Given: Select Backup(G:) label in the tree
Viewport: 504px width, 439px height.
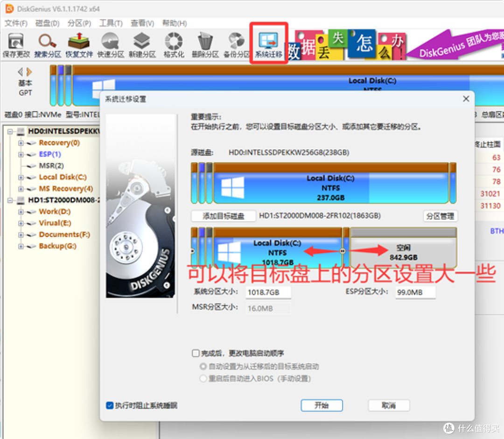Looking at the screenshot, I should (x=57, y=246).
